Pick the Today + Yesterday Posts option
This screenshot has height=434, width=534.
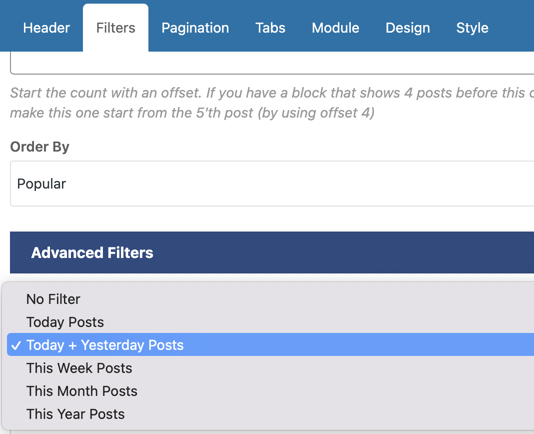click(271, 345)
